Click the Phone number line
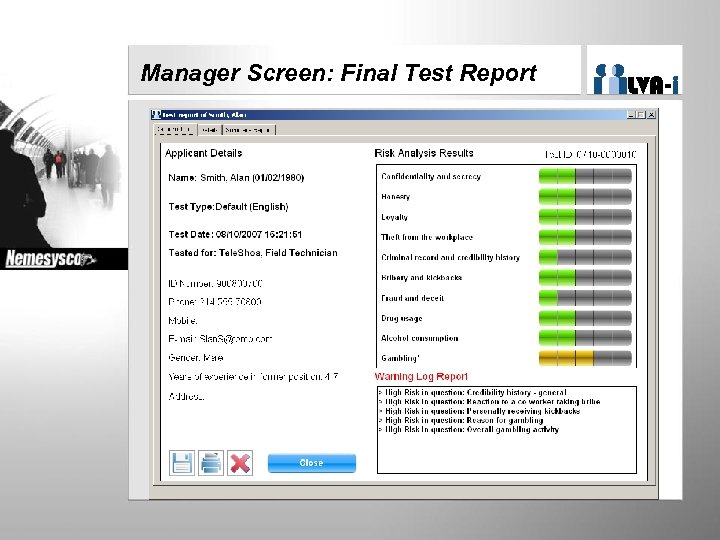This screenshot has height=540, width=720. [x=214, y=302]
